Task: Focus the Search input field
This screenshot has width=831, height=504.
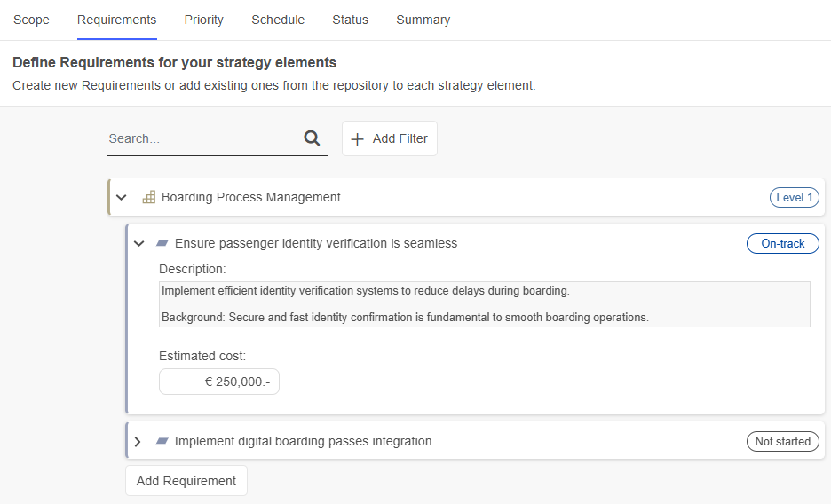Action: point(202,138)
